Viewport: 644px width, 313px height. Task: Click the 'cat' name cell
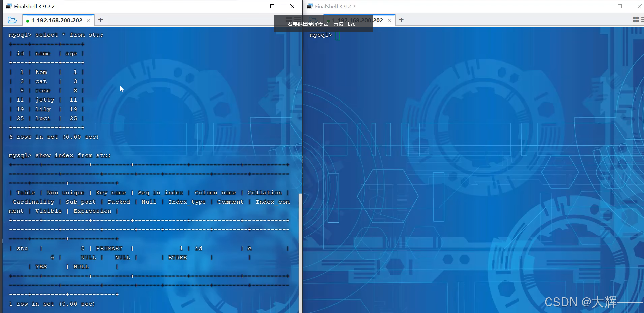(x=41, y=81)
